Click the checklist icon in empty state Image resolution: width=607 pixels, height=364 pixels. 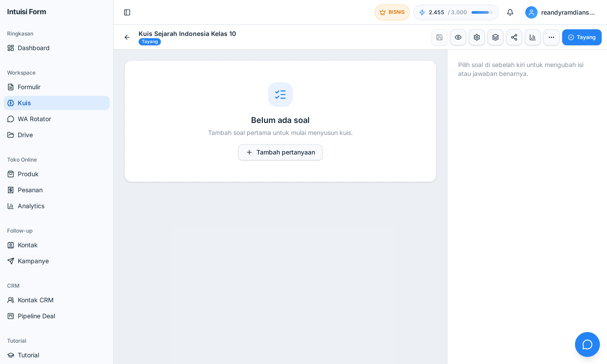(280, 94)
